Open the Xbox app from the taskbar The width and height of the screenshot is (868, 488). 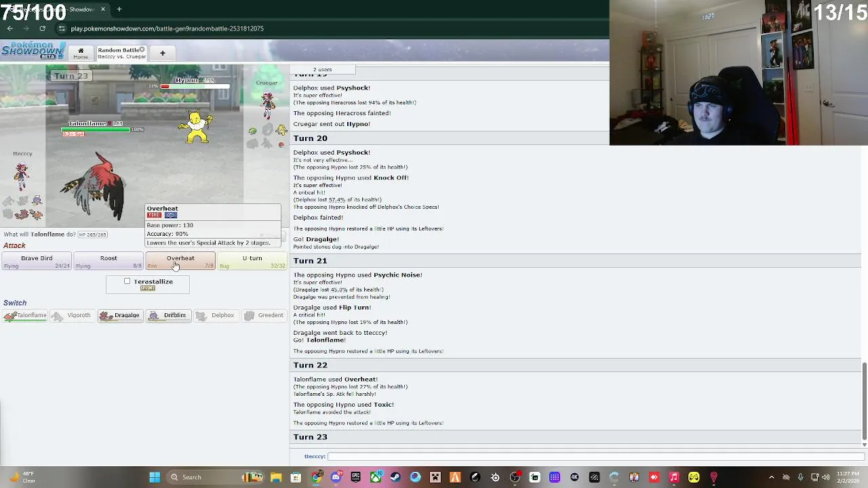376,477
